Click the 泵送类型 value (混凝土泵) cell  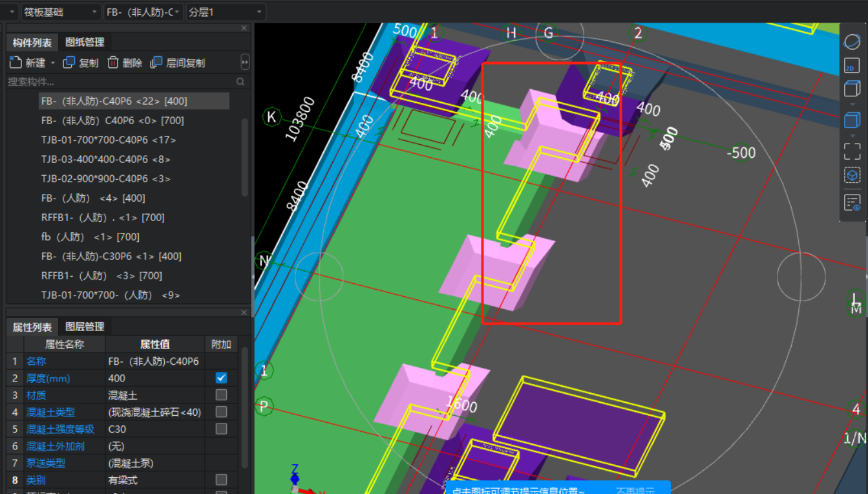pyautogui.click(x=155, y=463)
